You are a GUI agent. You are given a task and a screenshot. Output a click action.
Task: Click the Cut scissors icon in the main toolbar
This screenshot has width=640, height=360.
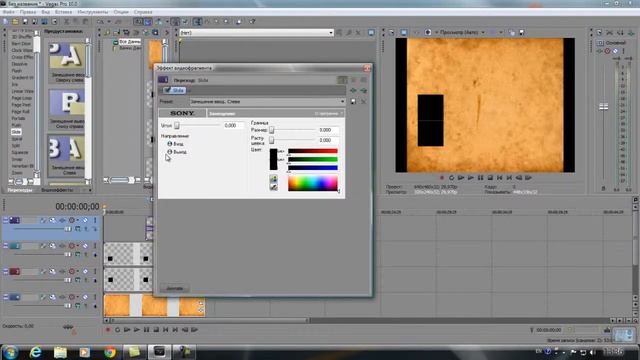pyautogui.click(x=66, y=22)
